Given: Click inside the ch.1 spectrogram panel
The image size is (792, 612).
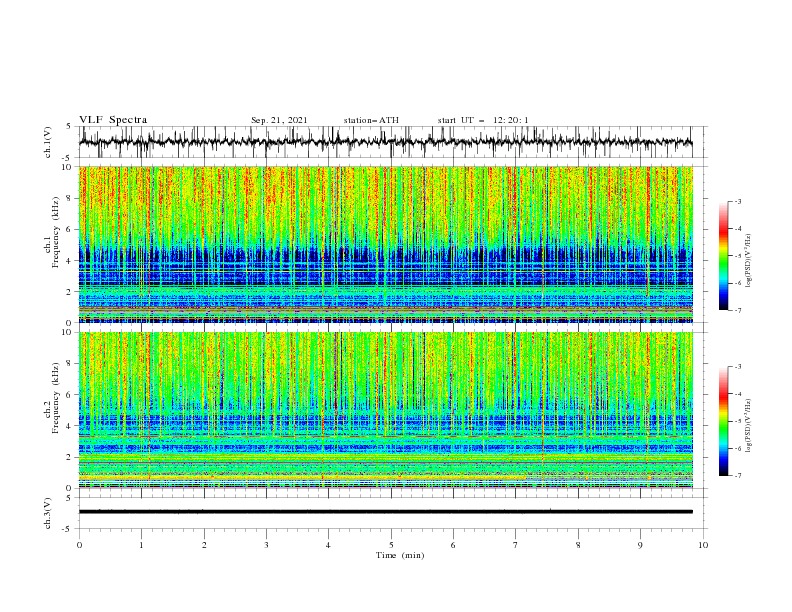Looking at the screenshot, I should click(x=386, y=244).
